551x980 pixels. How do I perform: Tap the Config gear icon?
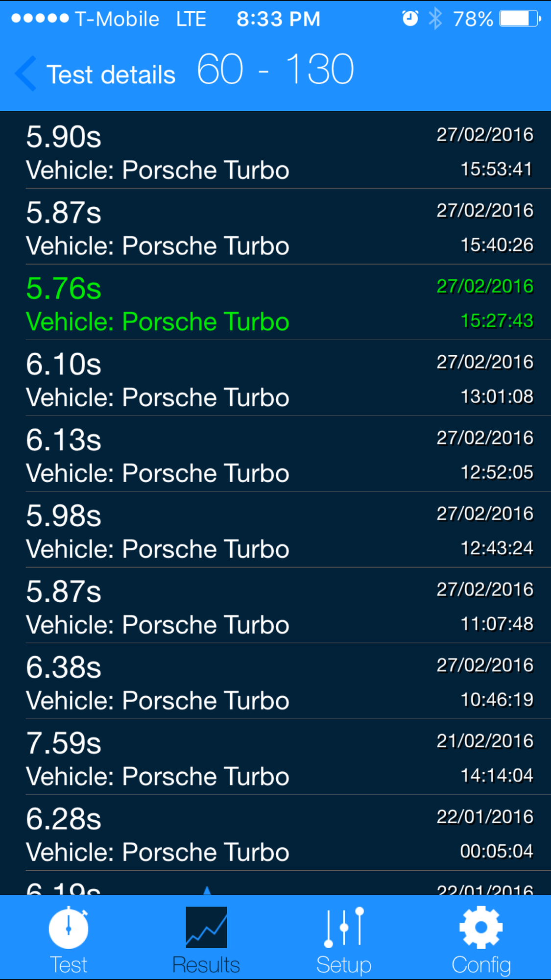point(481,927)
